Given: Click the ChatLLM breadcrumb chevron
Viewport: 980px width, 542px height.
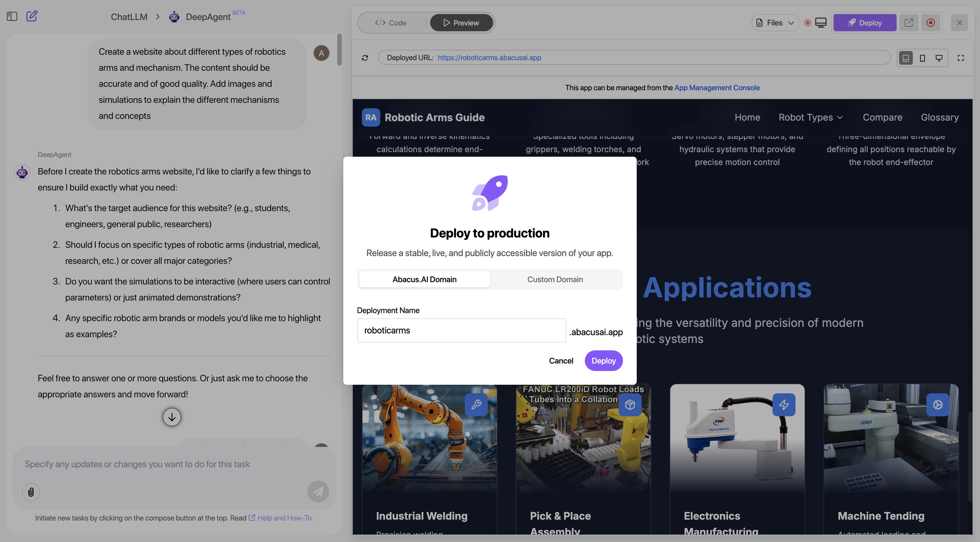Looking at the screenshot, I should (158, 17).
